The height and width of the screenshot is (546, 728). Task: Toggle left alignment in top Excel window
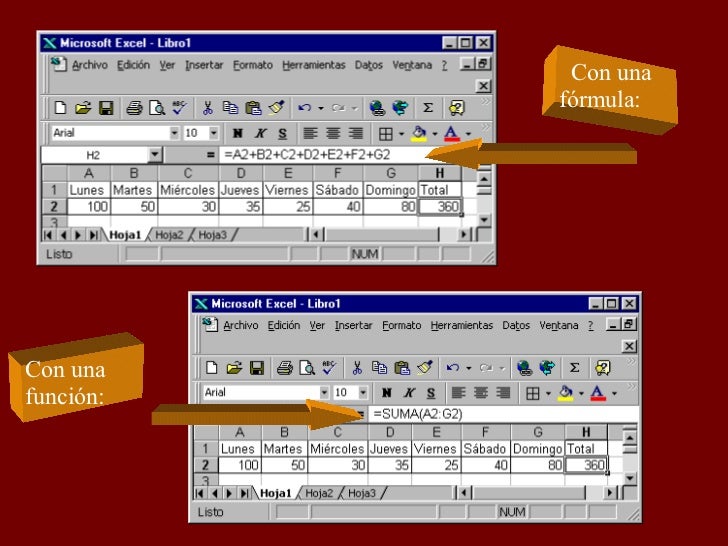pos(310,134)
